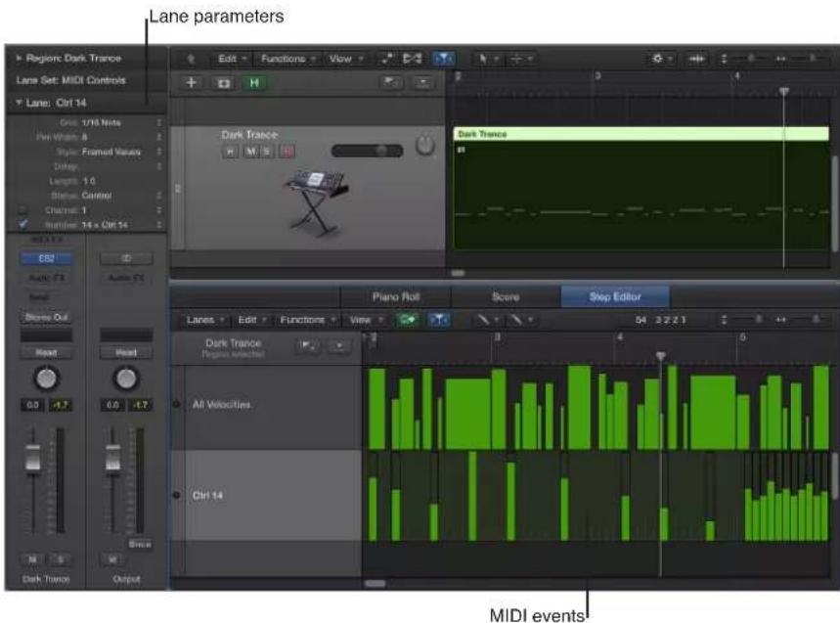Click the global tracks flag button
840x623 pixels.
[x=391, y=82]
